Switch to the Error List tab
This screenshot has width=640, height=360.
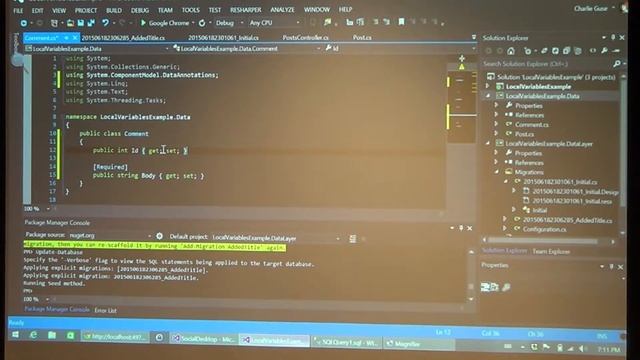(x=105, y=310)
